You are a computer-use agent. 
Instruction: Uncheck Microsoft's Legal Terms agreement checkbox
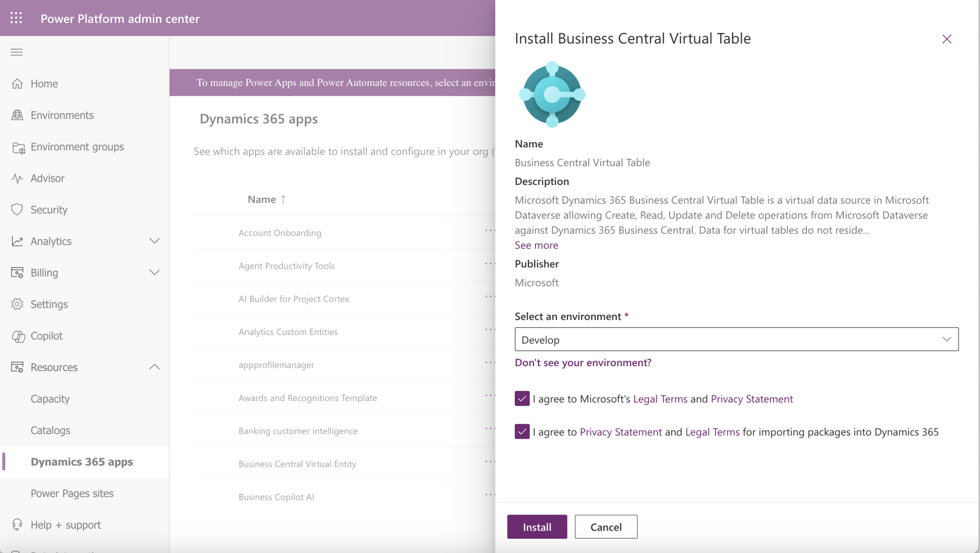coord(522,398)
